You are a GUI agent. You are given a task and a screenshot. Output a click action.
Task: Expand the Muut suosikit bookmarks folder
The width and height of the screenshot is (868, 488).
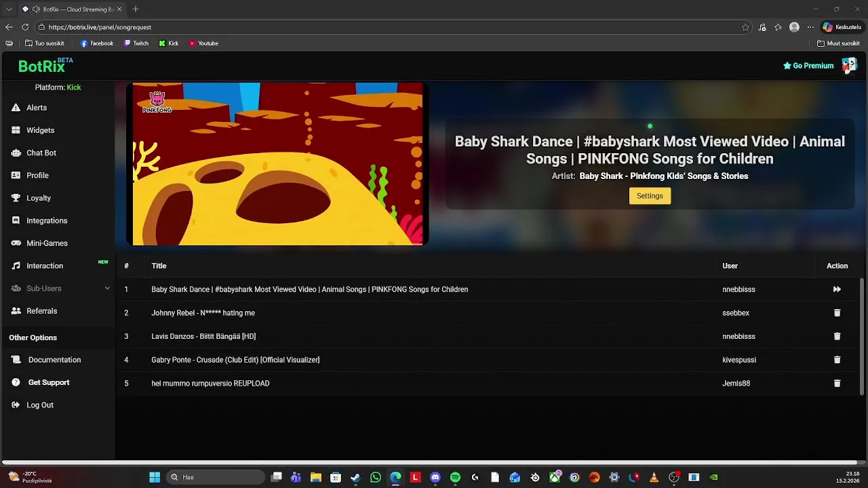tap(839, 43)
